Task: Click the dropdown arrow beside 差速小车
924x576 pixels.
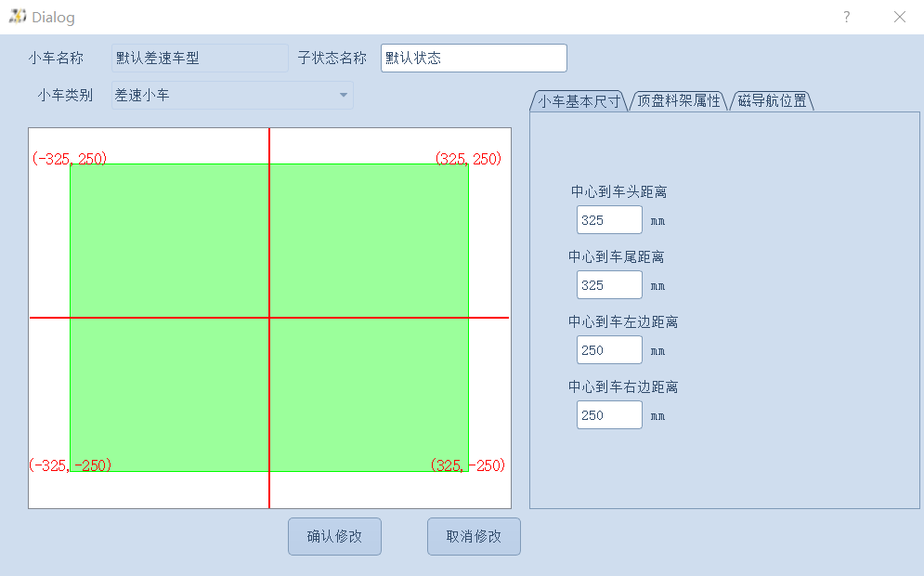Action: pos(342,95)
